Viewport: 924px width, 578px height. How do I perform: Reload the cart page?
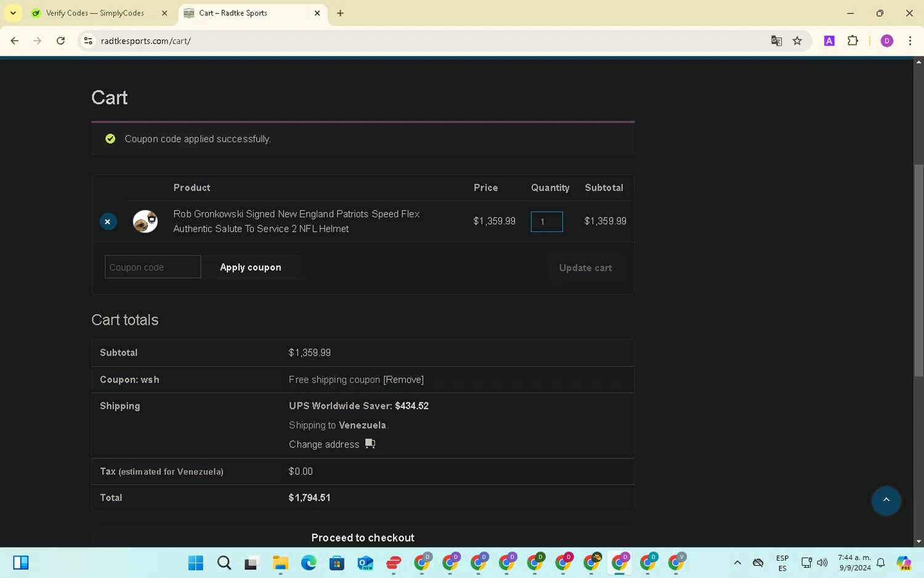[x=60, y=41]
